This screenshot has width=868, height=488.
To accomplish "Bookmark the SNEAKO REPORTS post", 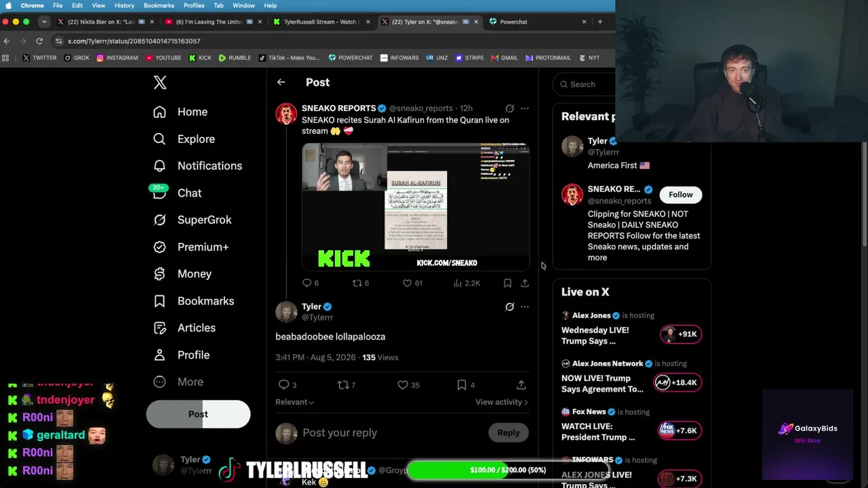I will (x=507, y=283).
